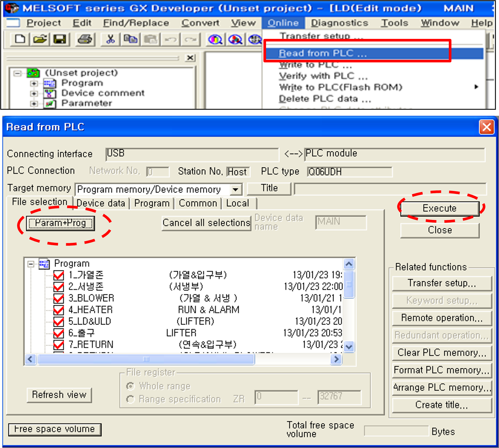Click the Print toolbar icon
This screenshot has width=499, height=448.
(x=85, y=39)
